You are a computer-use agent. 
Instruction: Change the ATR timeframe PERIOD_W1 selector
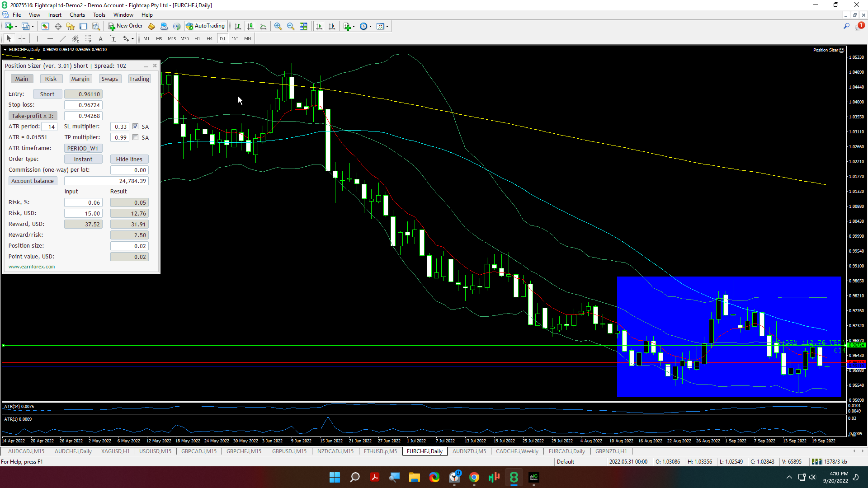(83, 148)
